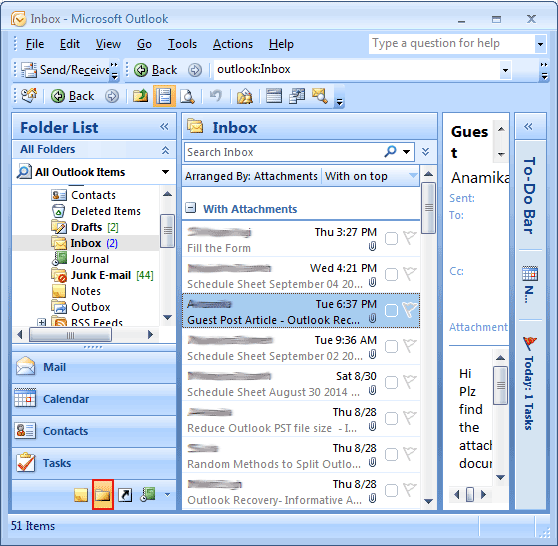Open the All Outlook Items dropdown

pos(165,172)
